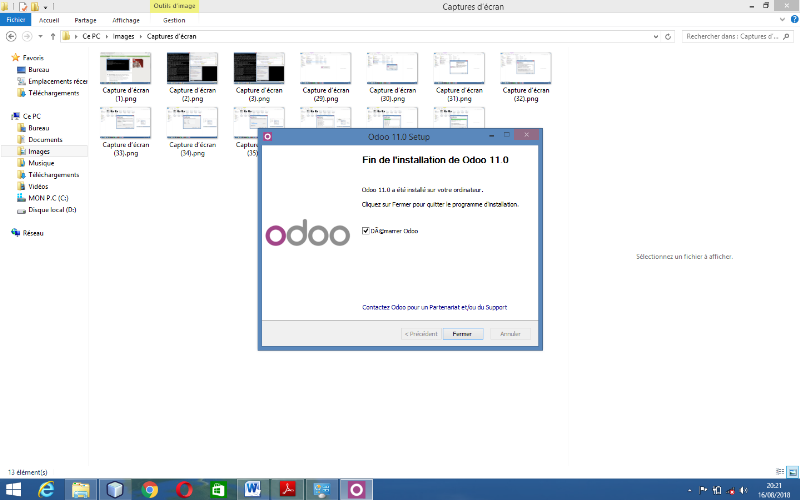Select Disque local (D:) drive
800x500 pixels.
pos(52,210)
